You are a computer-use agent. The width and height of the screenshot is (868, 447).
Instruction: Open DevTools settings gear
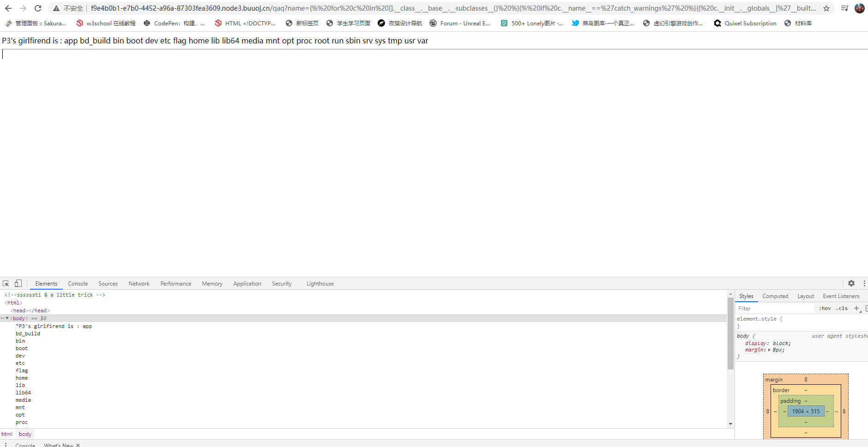[851, 284]
